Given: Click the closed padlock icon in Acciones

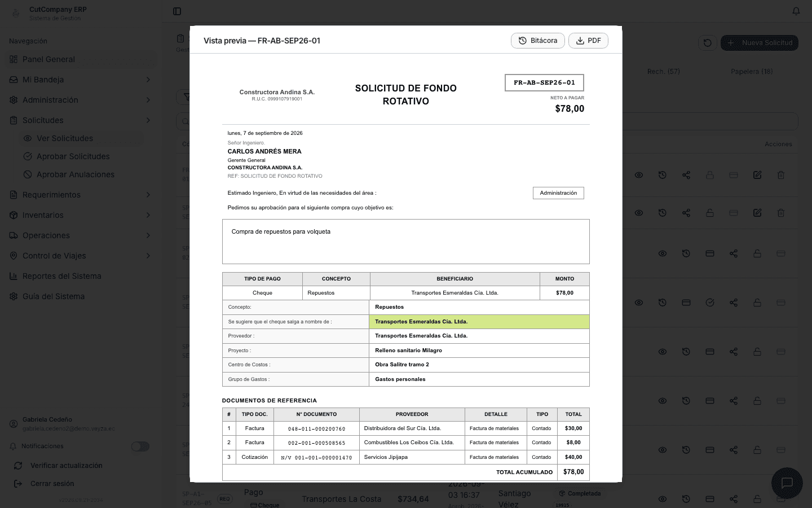Looking at the screenshot, I should pos(710,175).
